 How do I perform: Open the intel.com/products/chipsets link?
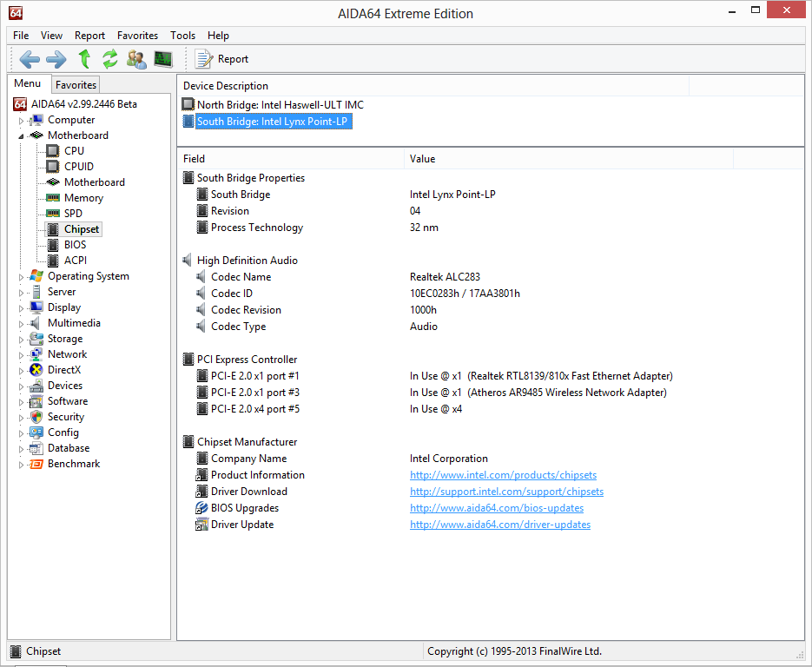503,475
